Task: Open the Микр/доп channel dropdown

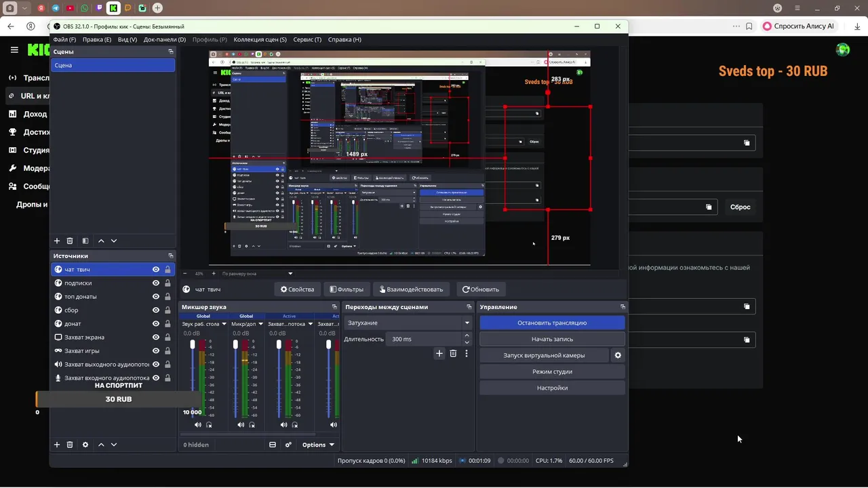Action: 261,324
